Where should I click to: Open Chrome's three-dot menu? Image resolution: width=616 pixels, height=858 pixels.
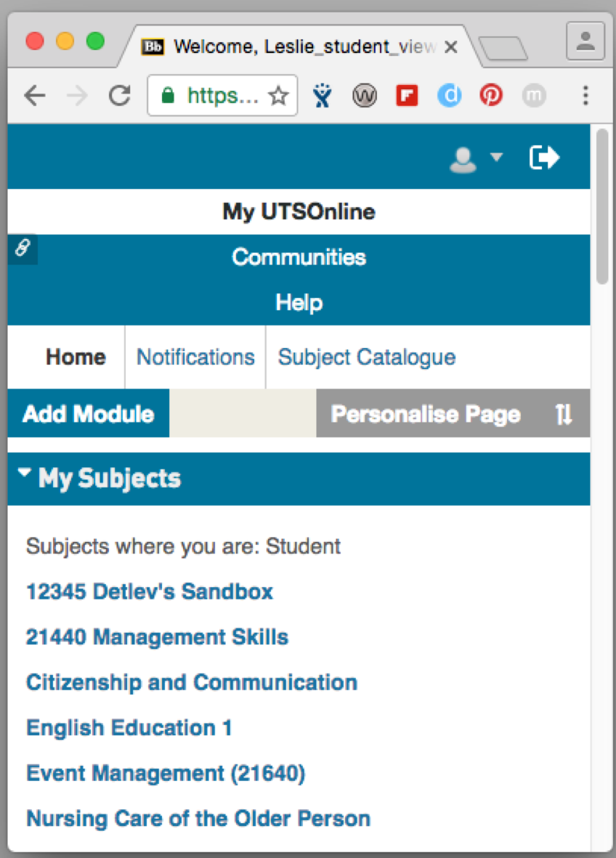(x=585, y=95)
